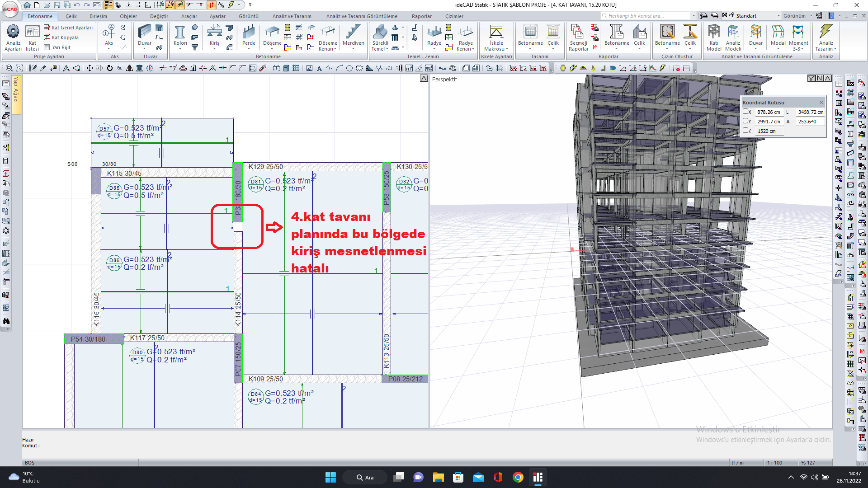Click the text A tool icon

pyautogui.click(x=319, y=68)
